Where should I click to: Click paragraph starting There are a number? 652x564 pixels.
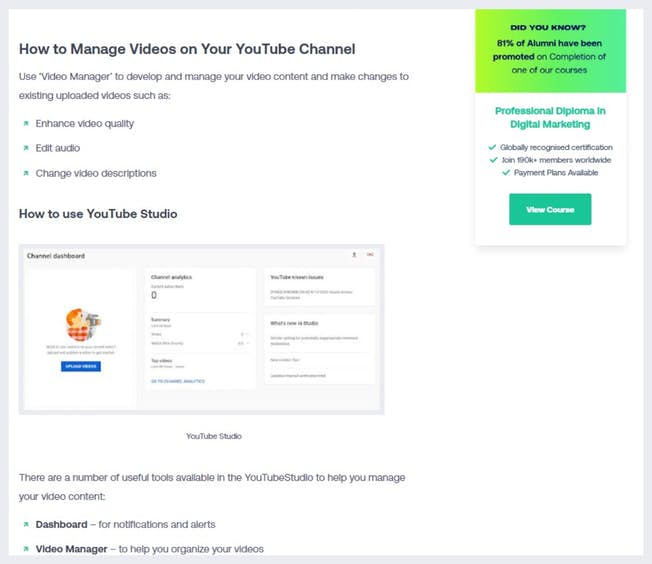(212, 487)
